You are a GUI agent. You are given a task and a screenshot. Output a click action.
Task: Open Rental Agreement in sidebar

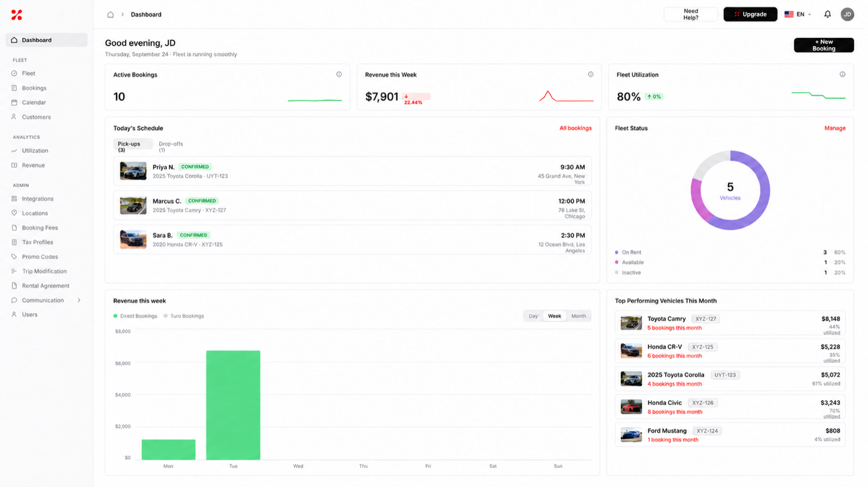click(46, 286)
